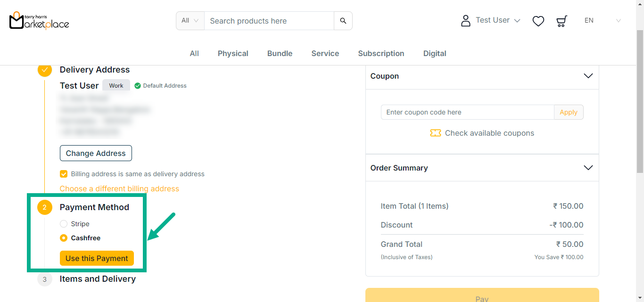The height and width of the screenshot is (302, 644).
Task: Click the Delivery Address step checkmark icon
Action: (x=45, y=70)
